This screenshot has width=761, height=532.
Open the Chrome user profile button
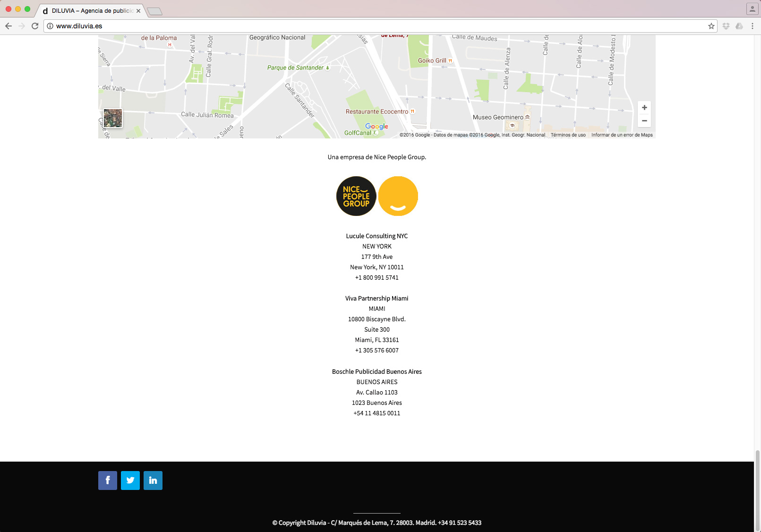coord(752,9)
